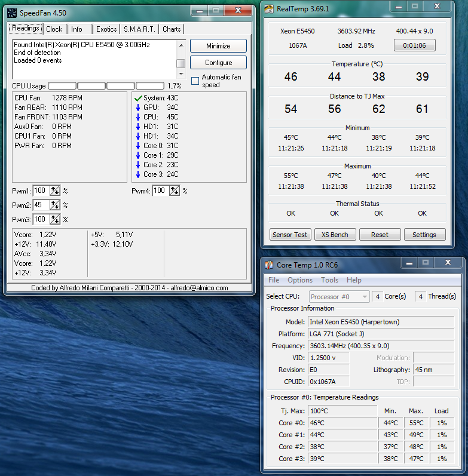
Task: Click the blue arrow next to CPU 45C
Action: click(x=138, y=117)
